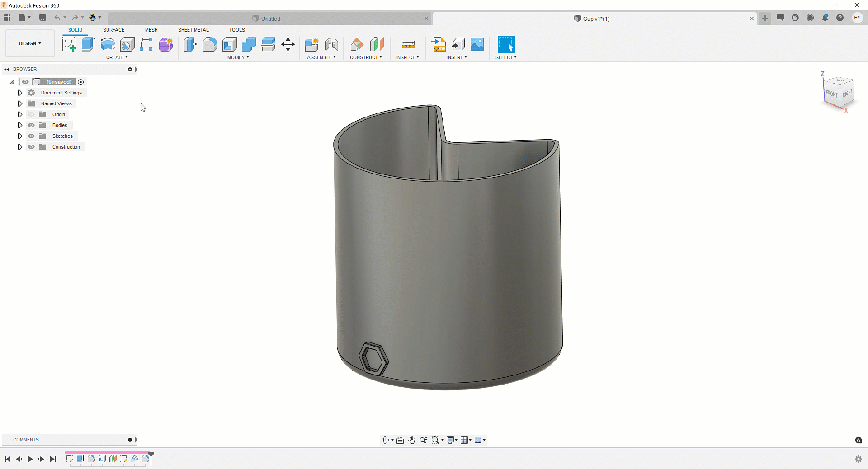The image size is (868, 469).
Task: Select the Revolve tool
Action: 108,44
